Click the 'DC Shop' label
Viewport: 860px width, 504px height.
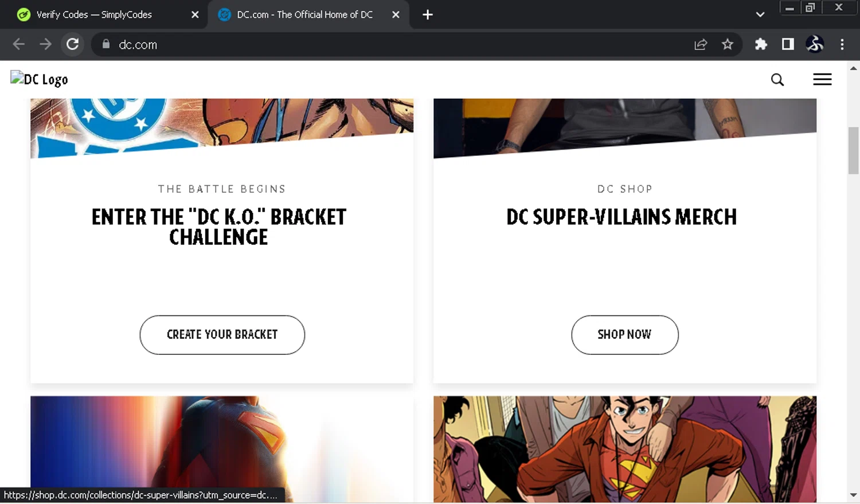(x=625, y=189)
